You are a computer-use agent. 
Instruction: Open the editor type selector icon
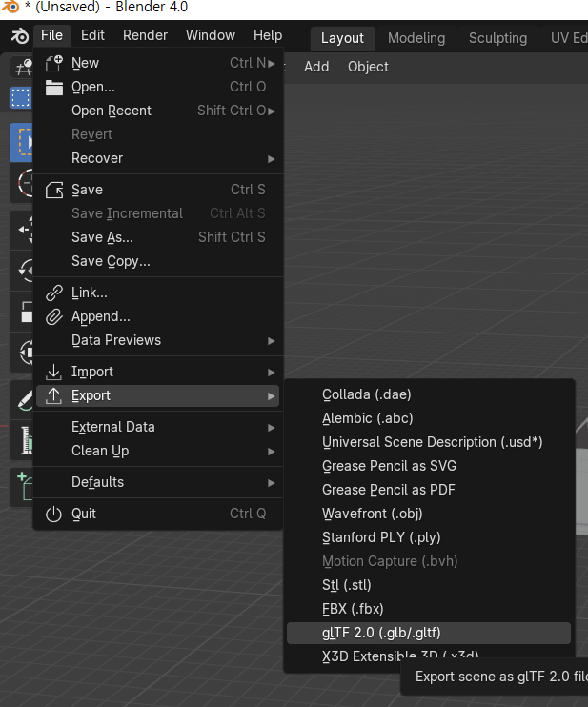click(x=22, y=68)
